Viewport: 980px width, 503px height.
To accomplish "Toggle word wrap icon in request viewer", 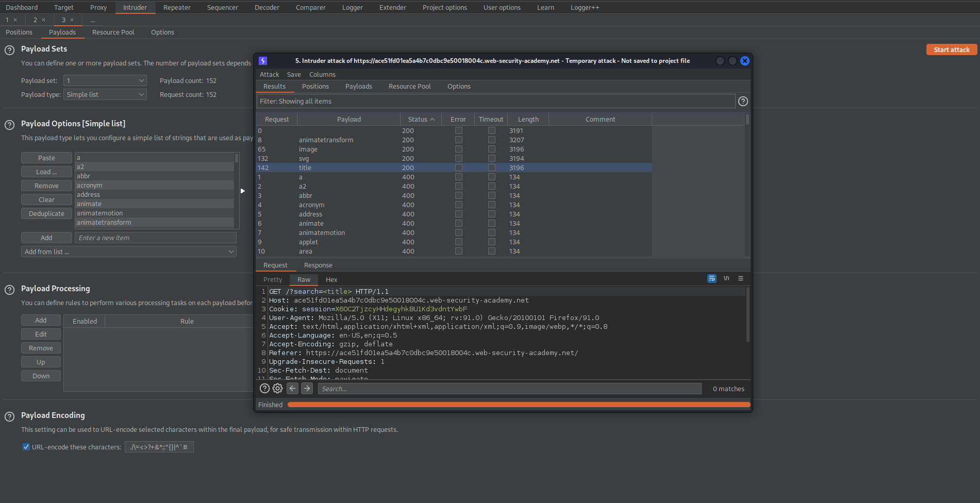I will [711, 278].
